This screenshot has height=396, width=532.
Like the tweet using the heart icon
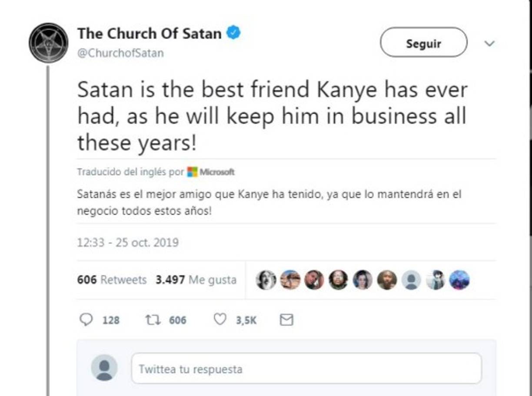pyautogui.click(x=220, y=320)
